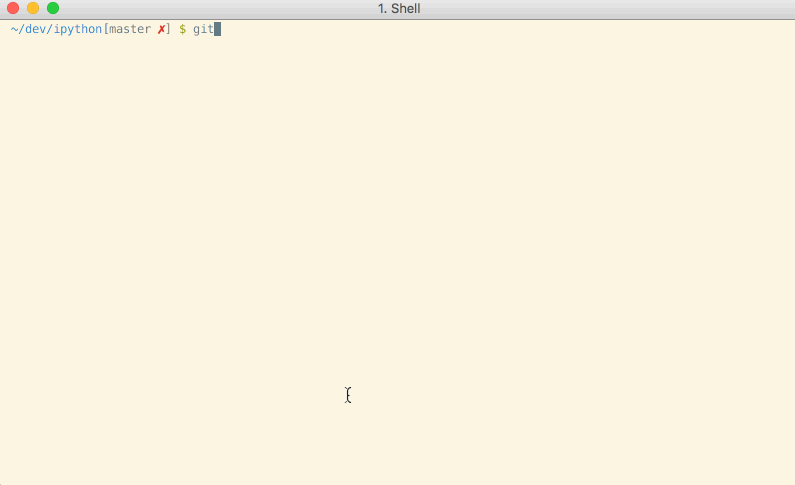The width and height of the screenshot is (795, 485).
Task: Click the "1. Shell" window title
Action: 399,9
